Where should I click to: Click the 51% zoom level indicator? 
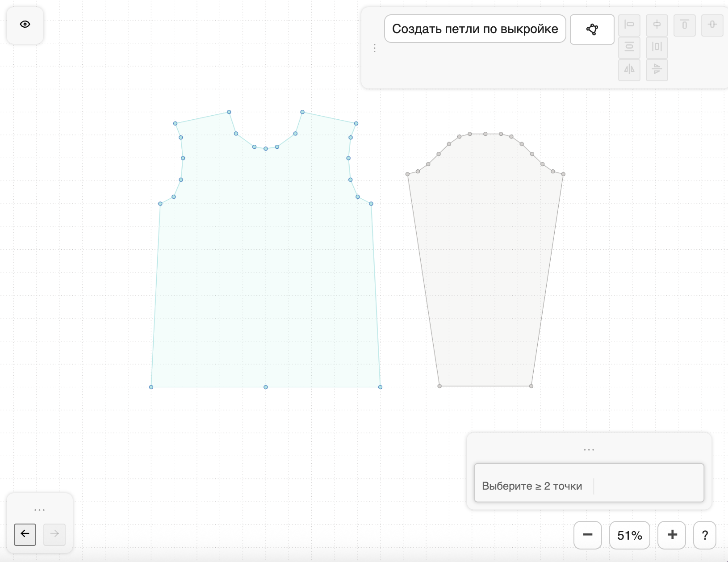click(629, 535)
